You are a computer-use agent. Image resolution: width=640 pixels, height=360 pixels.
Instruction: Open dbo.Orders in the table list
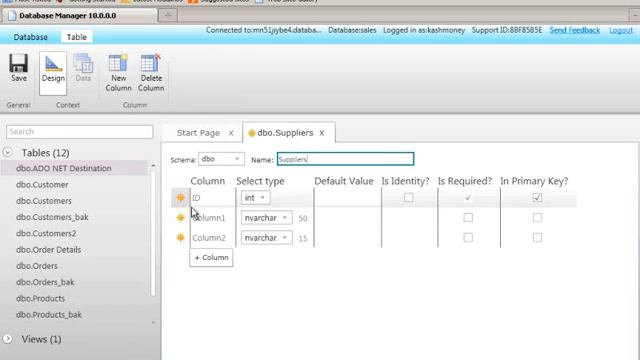coord(37,266)
